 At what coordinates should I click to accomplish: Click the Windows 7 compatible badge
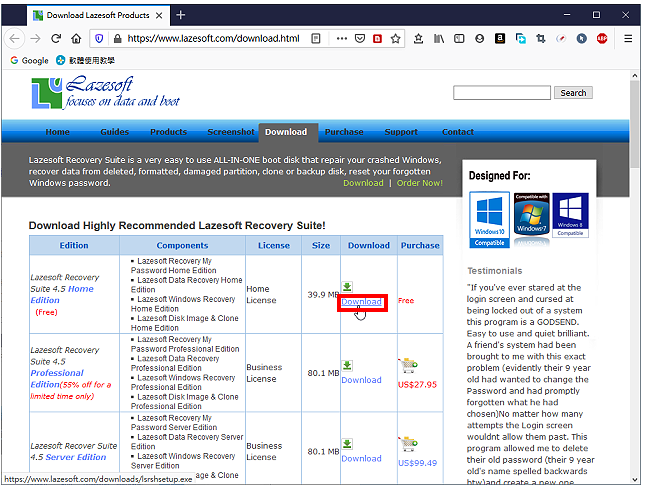(x=531, y=214)
